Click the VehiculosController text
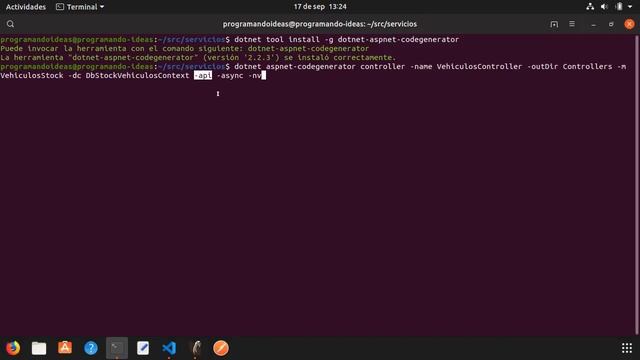Viewport: 640px width, 360px height. click(x=479, y=67)
